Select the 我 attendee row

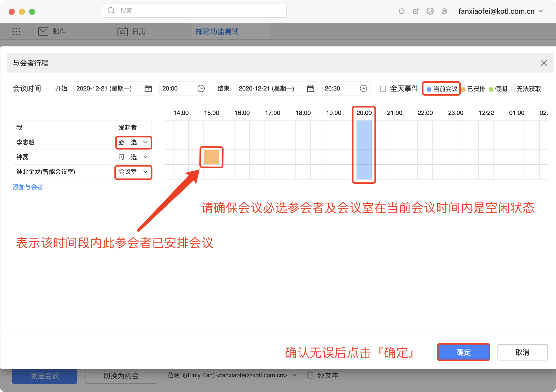tap(82, 128)
